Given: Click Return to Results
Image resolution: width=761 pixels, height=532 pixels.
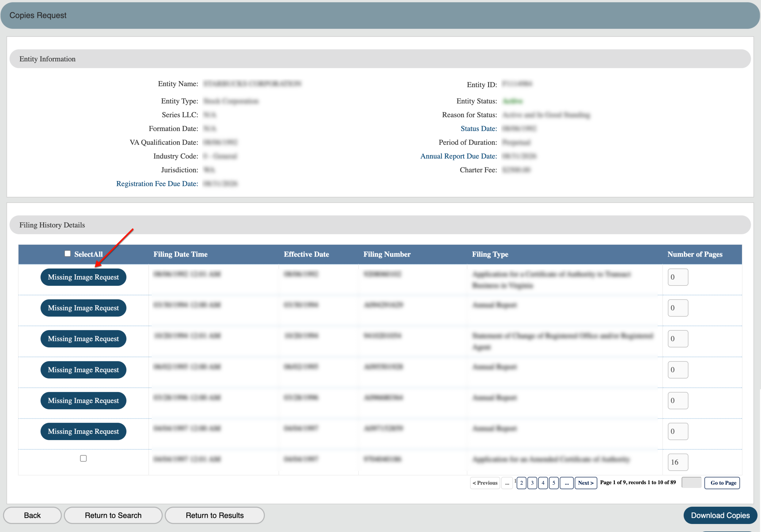Looking at the screenshot, I should [x=214, y=515].
